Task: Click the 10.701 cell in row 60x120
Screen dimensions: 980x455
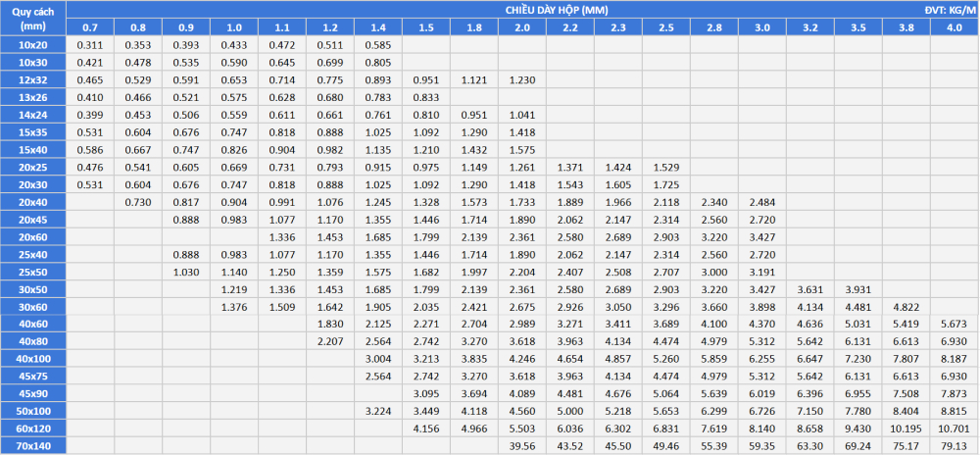Action: point(954,429)
